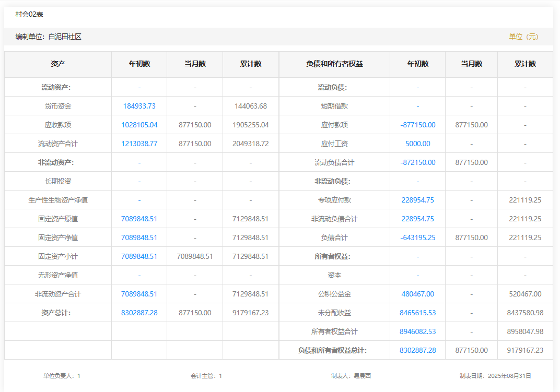Click the 应付款项 link -877150.00
Image resolution: width=560 pixels, height=392 pixels.
[417, 125]
